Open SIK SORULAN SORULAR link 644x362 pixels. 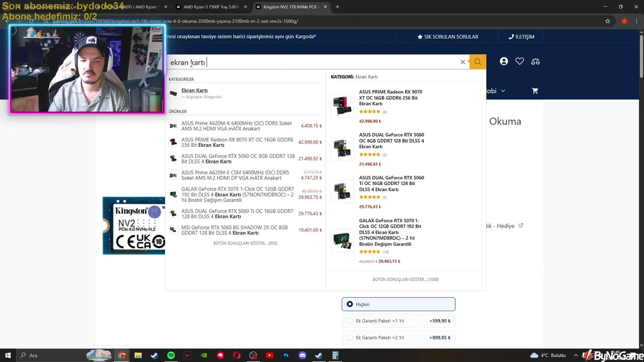[448, 37]
